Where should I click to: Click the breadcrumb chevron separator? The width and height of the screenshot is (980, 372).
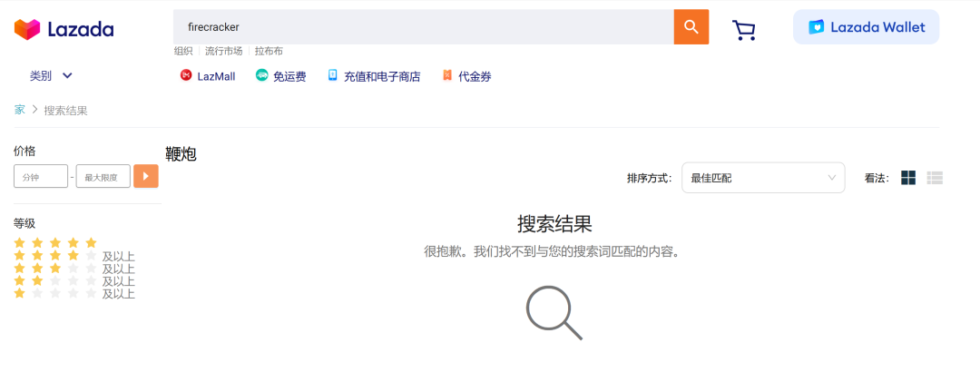click(x=35, y=110)
